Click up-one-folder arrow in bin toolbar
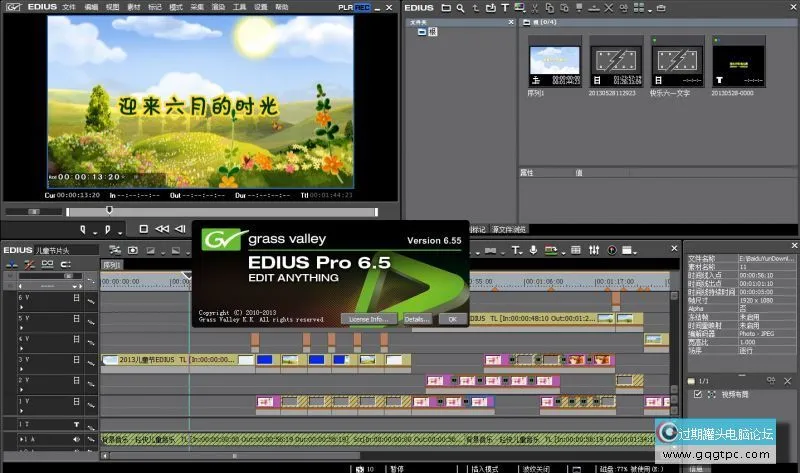The height and width of the screenshot is (473, 800). 476,8
